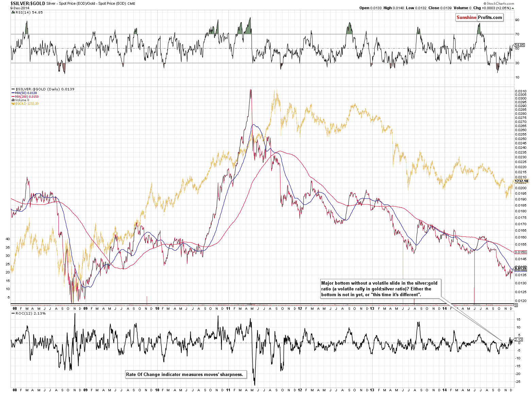This screenshot has height=393, width=532.
Task: Click the 90 level on RSI axis
Action: tap(517, 20)
